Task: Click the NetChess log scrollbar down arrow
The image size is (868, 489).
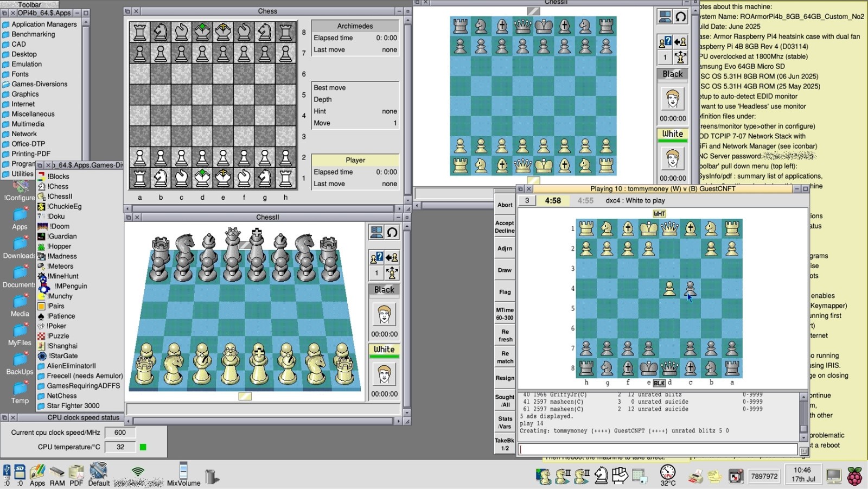Action: [803, 437]
